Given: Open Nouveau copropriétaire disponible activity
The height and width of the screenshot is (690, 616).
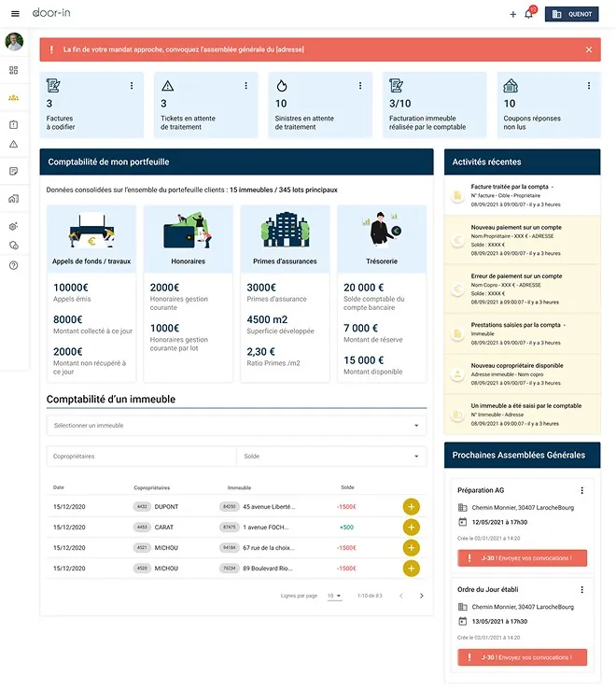Looking at the screenshot, I should [x=523, y=374].
